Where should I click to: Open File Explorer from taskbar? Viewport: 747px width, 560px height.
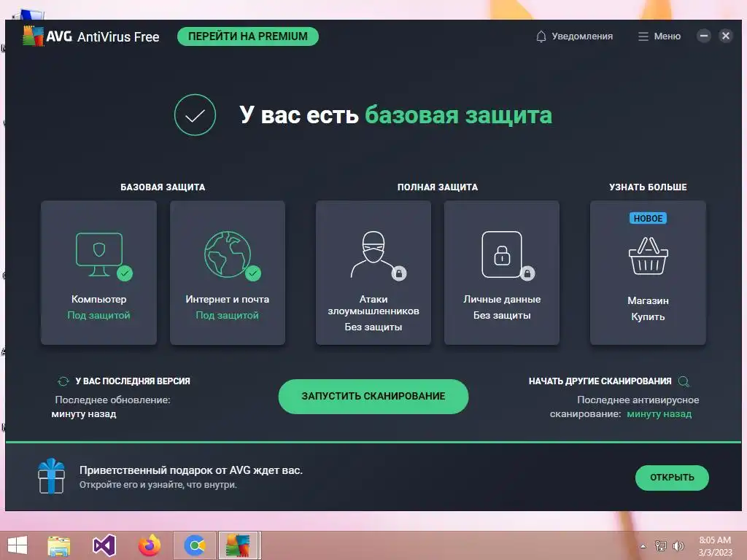pyautogui.click(x=58, y=545)
